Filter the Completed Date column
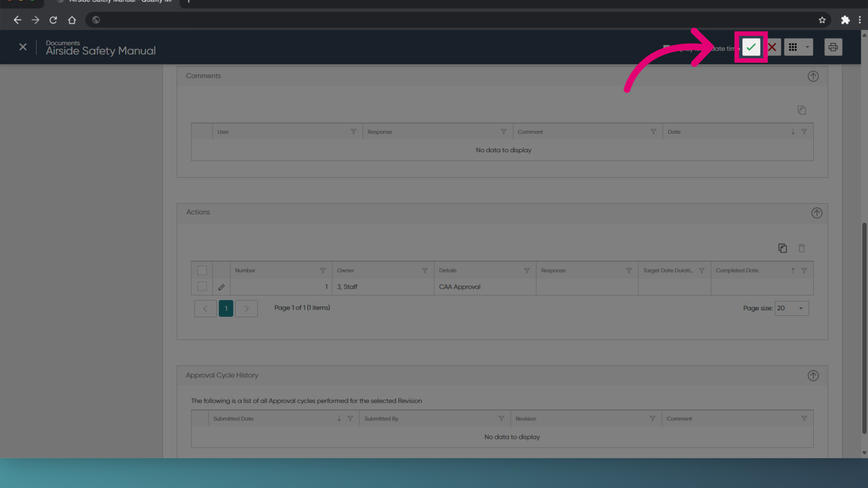Screen dimensions: 868x488 point(804,270)
